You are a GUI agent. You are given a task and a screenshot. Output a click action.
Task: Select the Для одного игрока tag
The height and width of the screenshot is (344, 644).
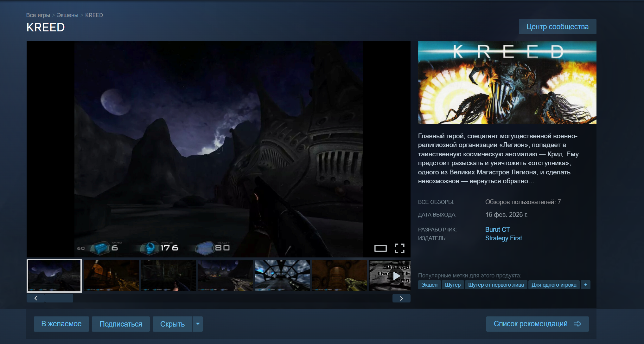pos(554,285)
